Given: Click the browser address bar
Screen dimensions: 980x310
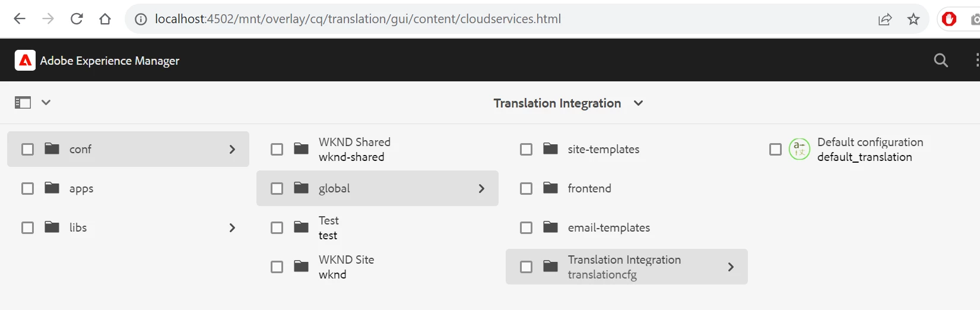Looking at the screenshot, I should click(416, 19).
